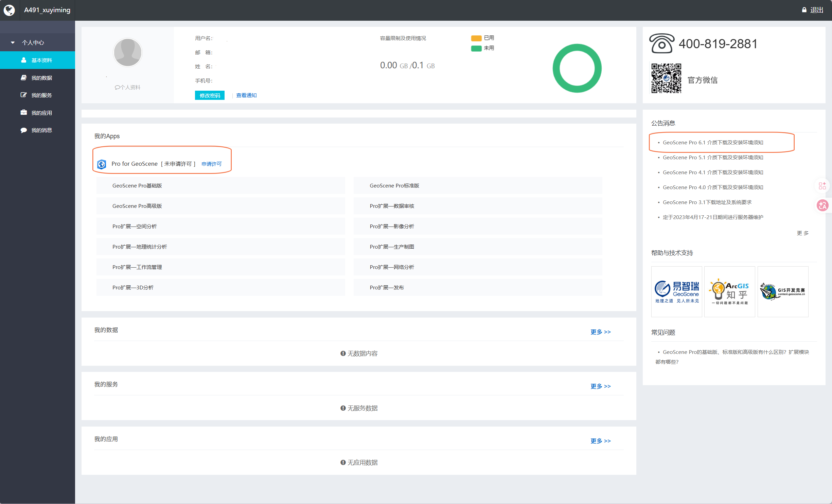
Task: Click the pink translate floating icon
Action: point(822,205)
